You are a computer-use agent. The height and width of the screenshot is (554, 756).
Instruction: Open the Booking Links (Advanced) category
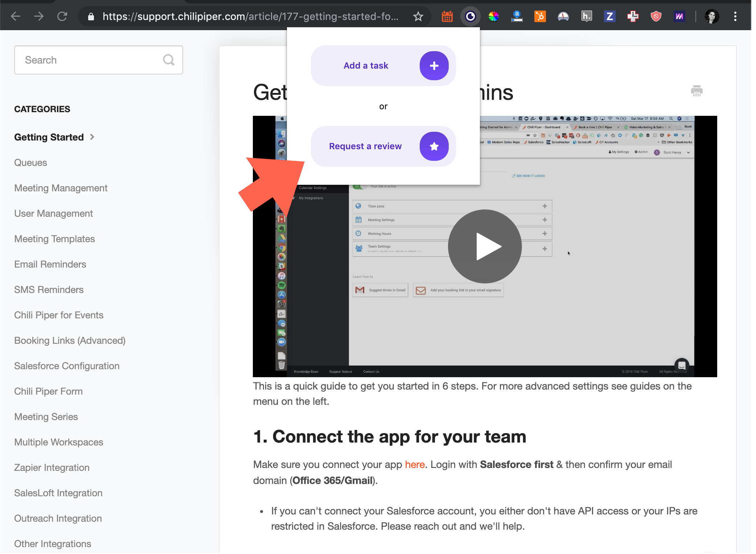(70, 341)
